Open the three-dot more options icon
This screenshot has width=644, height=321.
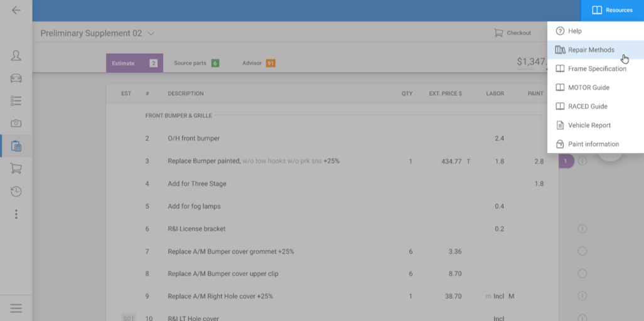pyautogui.click(x=16, y=214)
